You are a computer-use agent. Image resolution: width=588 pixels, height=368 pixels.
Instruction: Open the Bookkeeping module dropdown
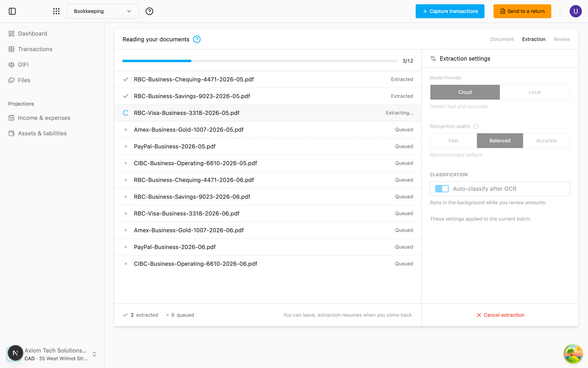[x=103, y=11]
